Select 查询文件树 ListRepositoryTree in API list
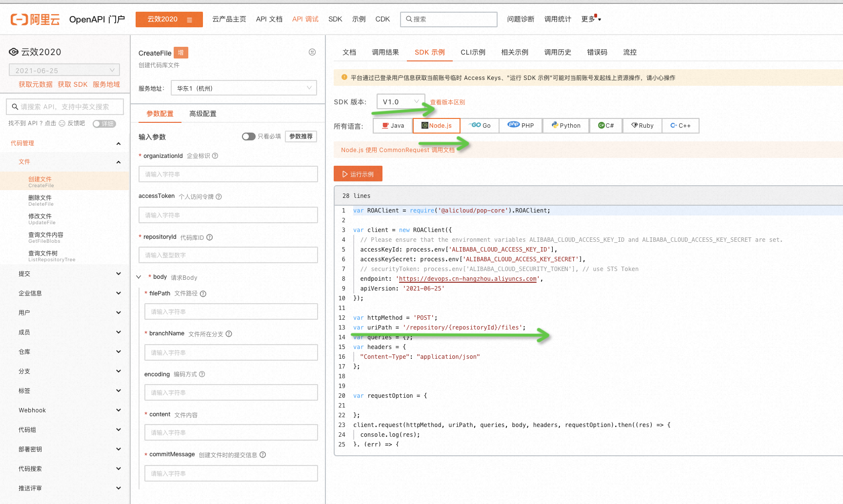Viewport: 843px width, 504px height. pos(64,256)
